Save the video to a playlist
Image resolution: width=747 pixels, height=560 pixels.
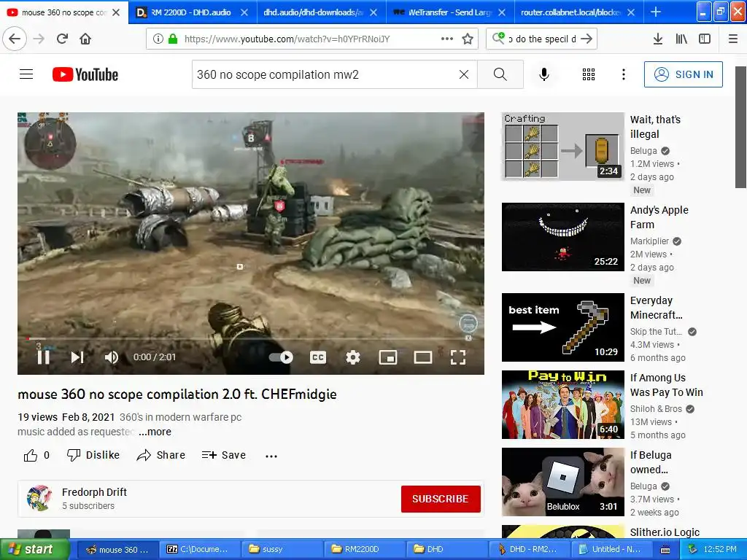click(223, 455)
